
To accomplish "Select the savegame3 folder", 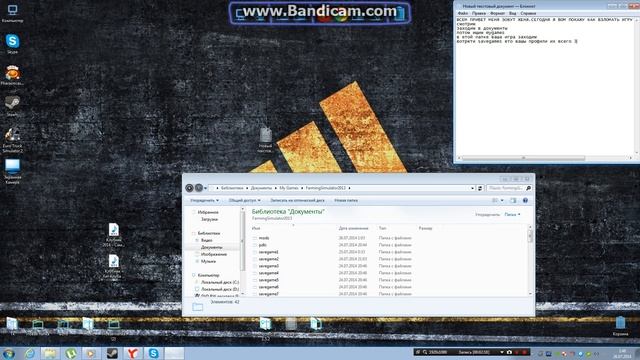I will [x=269, y=266].
